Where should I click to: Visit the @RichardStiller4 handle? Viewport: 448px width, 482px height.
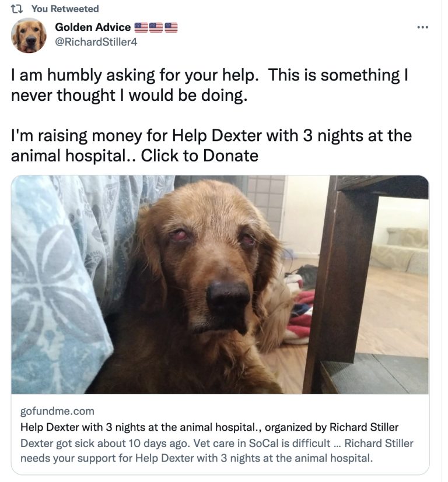pos(96,41)
